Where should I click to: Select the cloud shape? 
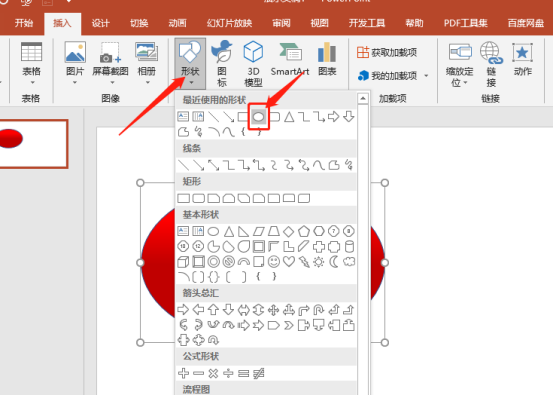click(x=349, y=261)
